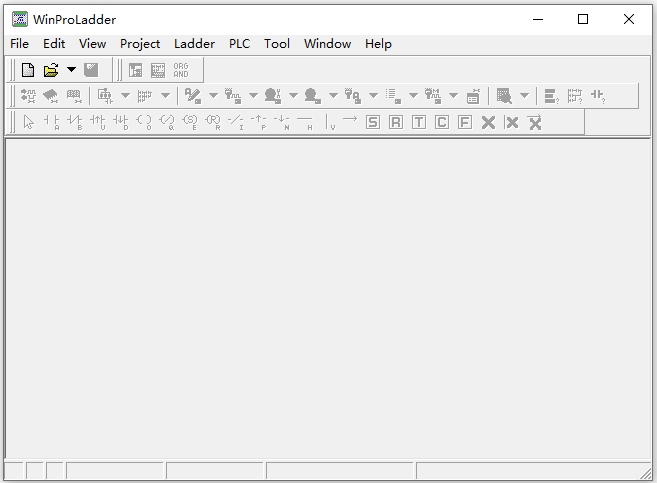Insert falling edge contact (D)

pyautogui.click(x=121, y=122)
